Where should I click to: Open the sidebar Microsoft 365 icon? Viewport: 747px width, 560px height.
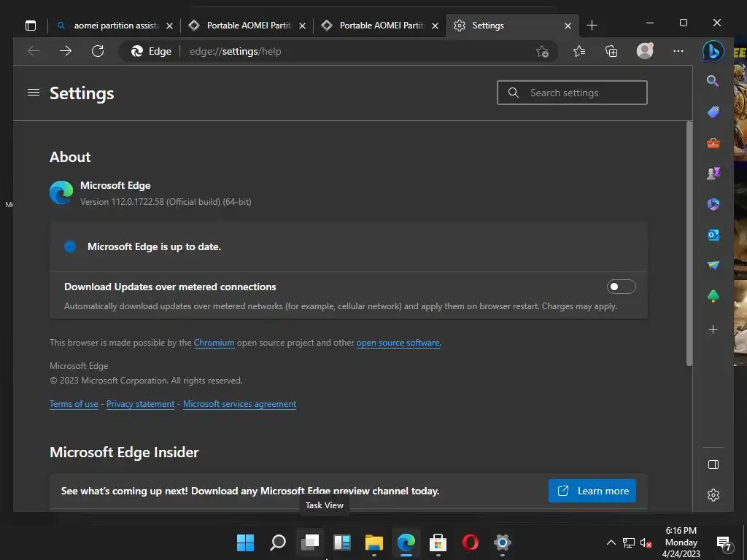click(x=713, y=204)
